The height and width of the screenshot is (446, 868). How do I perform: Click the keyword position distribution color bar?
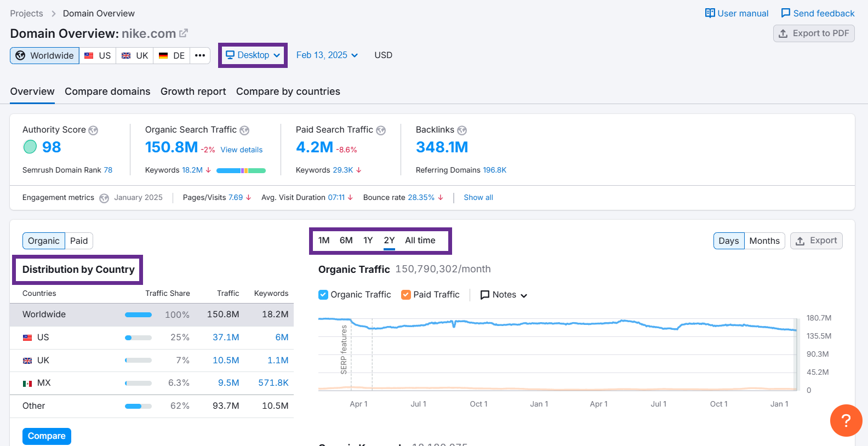coord(241,171)
